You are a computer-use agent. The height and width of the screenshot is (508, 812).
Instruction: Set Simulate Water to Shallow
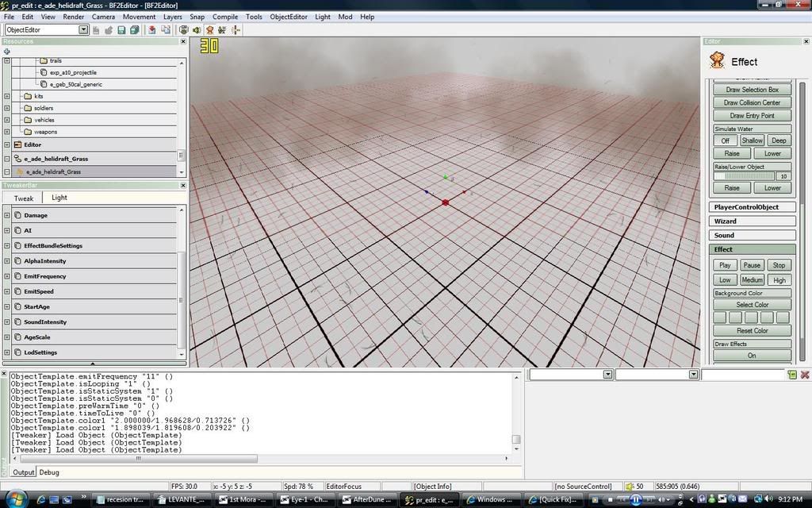pyautogui.click(x=752, y=140)
